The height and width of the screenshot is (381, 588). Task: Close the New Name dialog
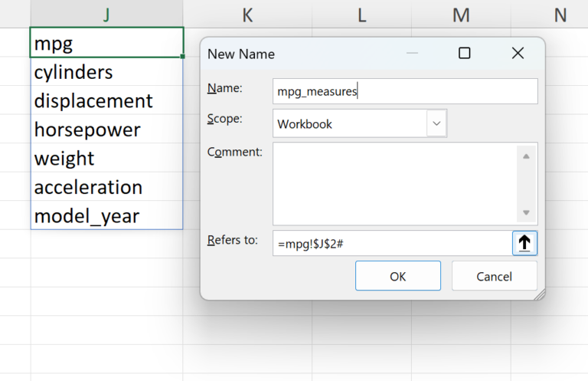[x=518, y=54]
